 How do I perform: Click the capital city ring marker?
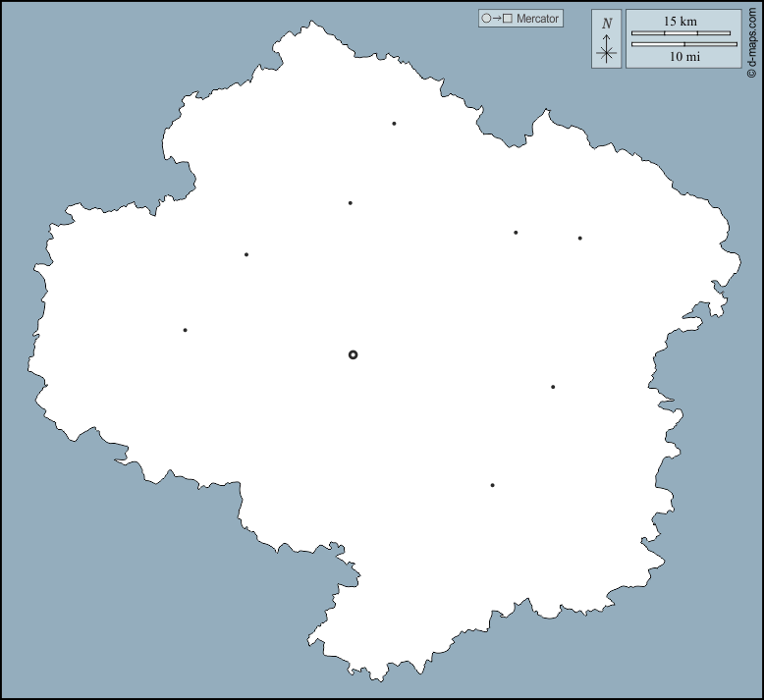(354, 354)
